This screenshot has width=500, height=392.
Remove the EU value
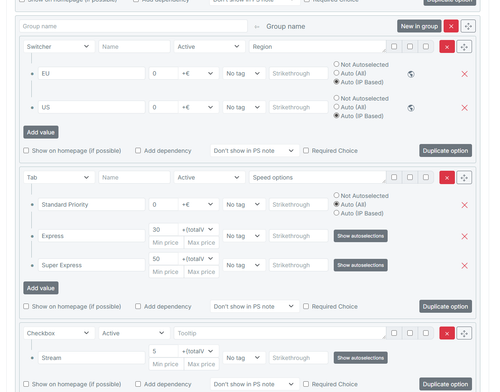(x=464, y=74)
